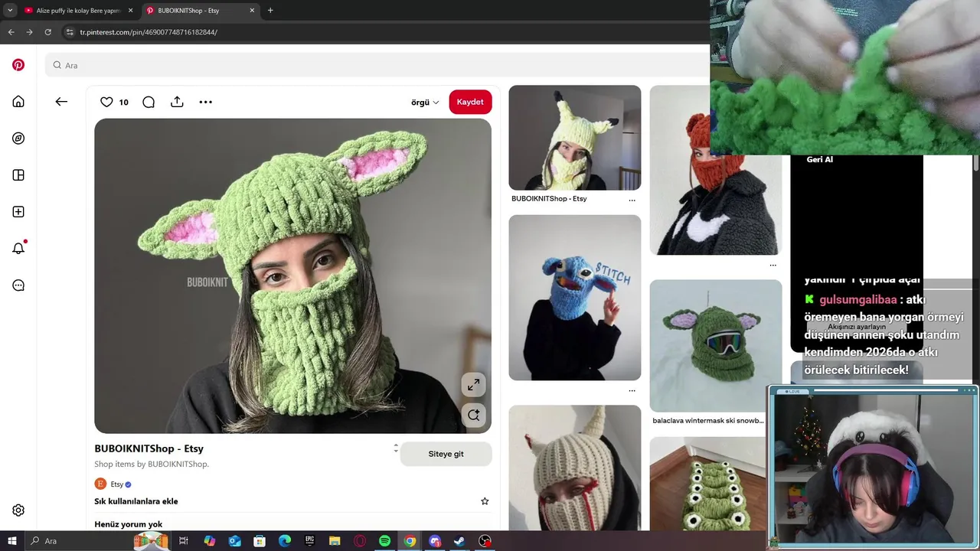
Task: Click the Henüz yorum yok text
Action: (x=128, y=524)
